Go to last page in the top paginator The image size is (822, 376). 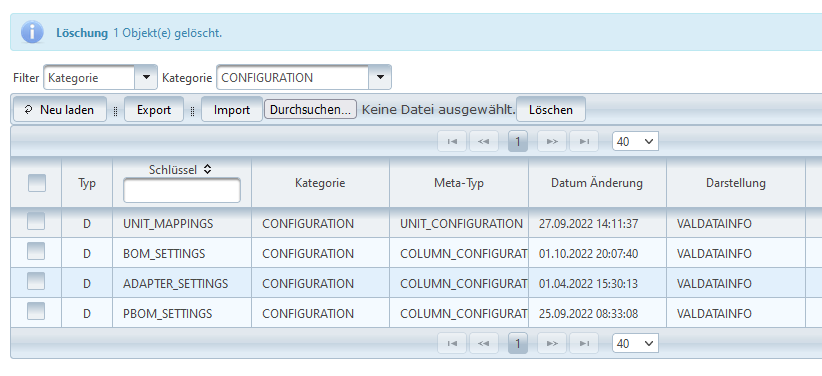point(584,142)
